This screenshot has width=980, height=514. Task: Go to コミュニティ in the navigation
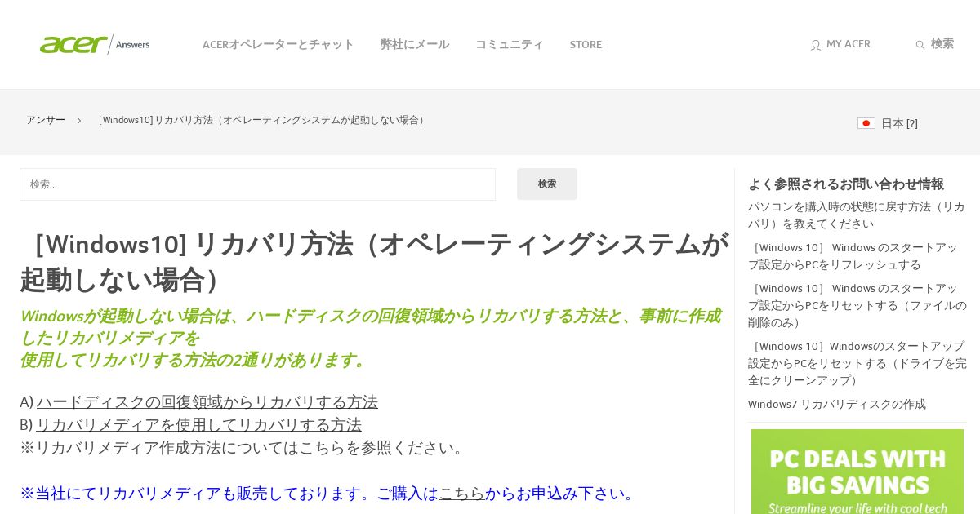(x=510, y=44)
